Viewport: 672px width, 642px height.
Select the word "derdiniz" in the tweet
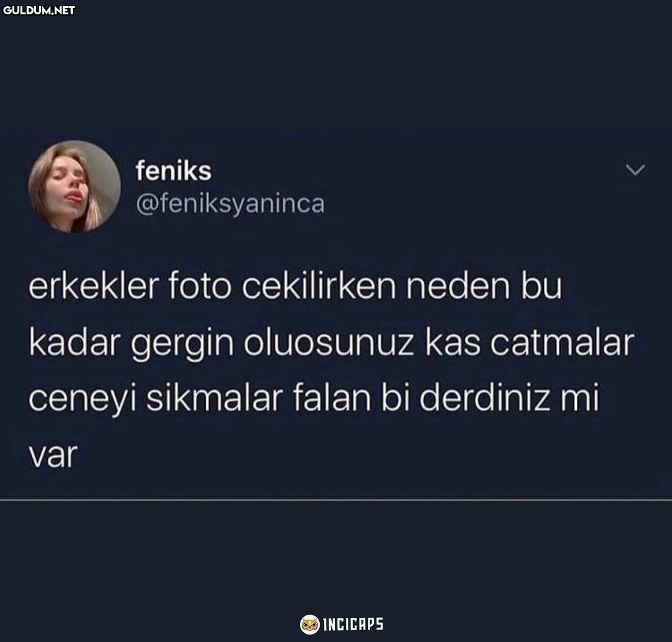coord(484,398)
